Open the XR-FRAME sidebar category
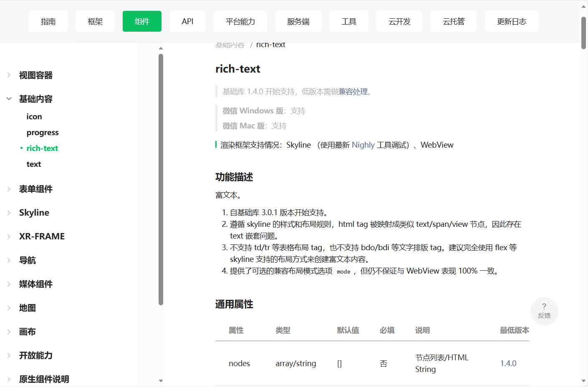 (x=42, y=236)
